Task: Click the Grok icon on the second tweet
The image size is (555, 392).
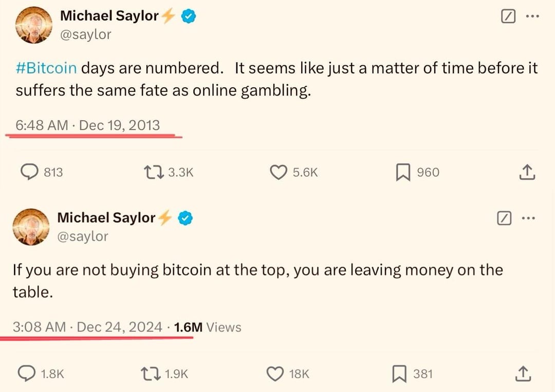Action: click(x=504, y=218)
